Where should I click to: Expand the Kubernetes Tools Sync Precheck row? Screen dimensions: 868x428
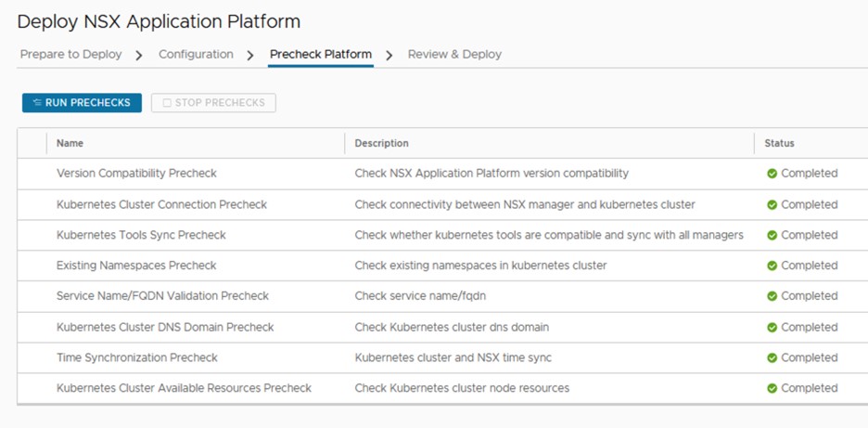[32, 235]
